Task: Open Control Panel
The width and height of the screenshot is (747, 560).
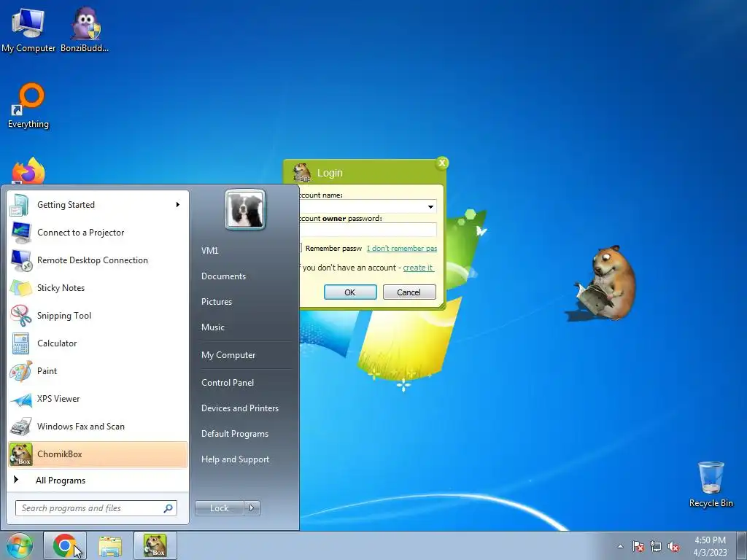Action: (x=228, y=382)
